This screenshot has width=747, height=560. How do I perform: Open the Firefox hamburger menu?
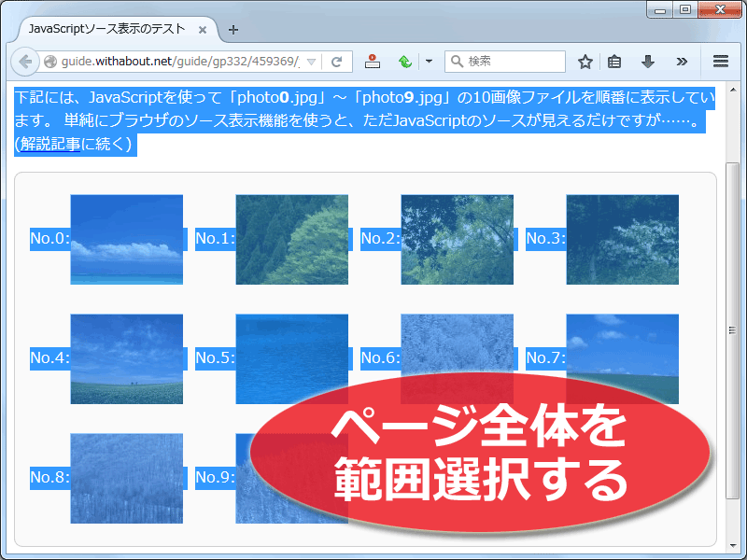point(720,62)
